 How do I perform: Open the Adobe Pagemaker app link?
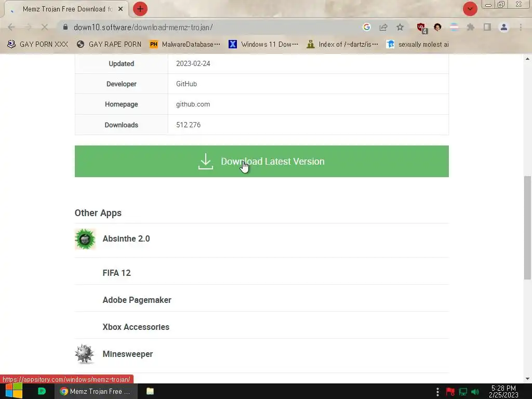(x=137, y=300)
